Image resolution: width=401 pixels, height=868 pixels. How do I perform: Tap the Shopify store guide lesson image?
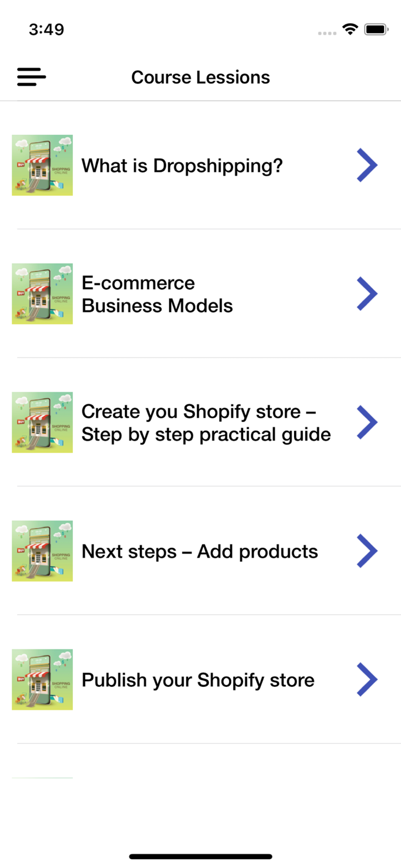tap(42, 422)
